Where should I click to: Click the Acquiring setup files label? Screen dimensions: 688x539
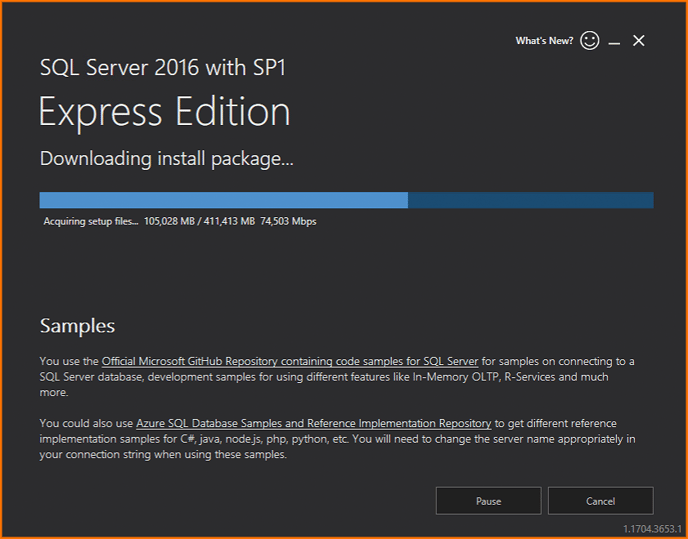(x=90, y=221)
